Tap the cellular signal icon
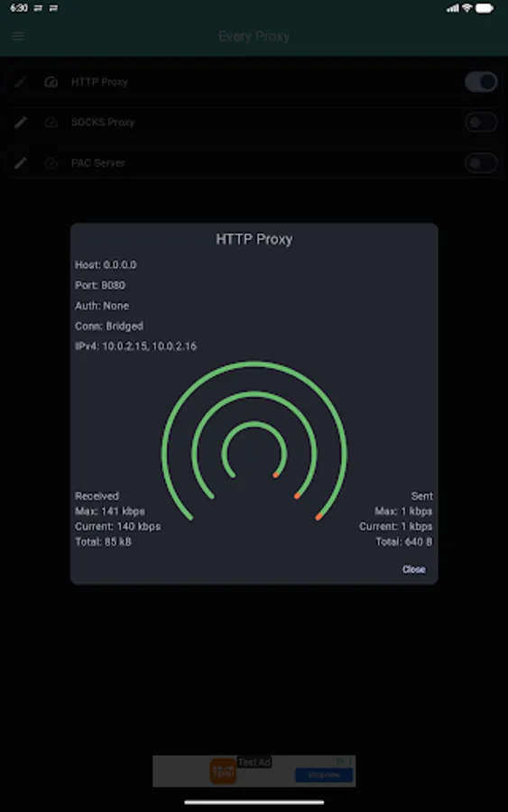The image size is (508, 812). (453, 8)
